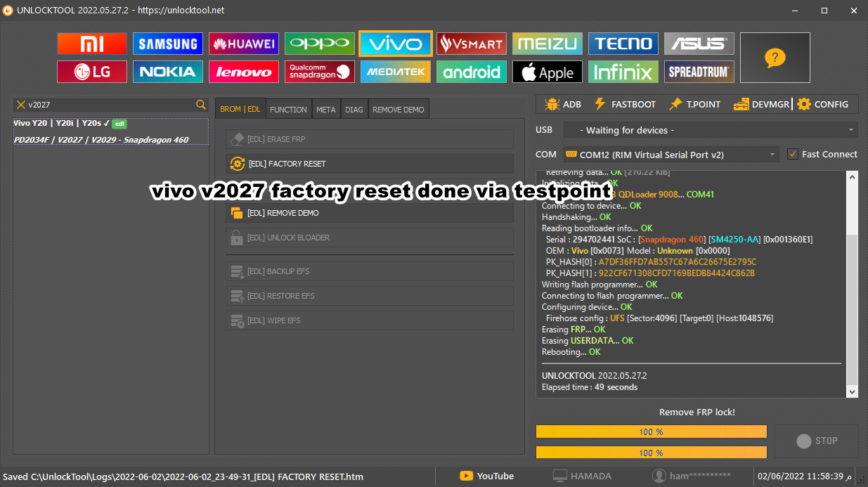Image resolution: width=868 pixels, height=487 pixels.
Task: Open the FASTBOOT toolbar item
Action: click(625, 104)
